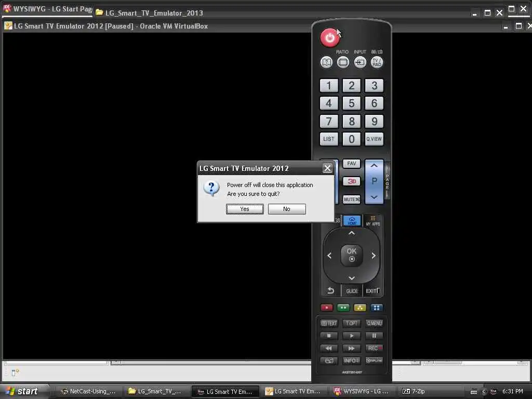Tap number 5 on the remote keypad
Image resolution: width=532 pixels, height=399 pixels.
[352, 103]
